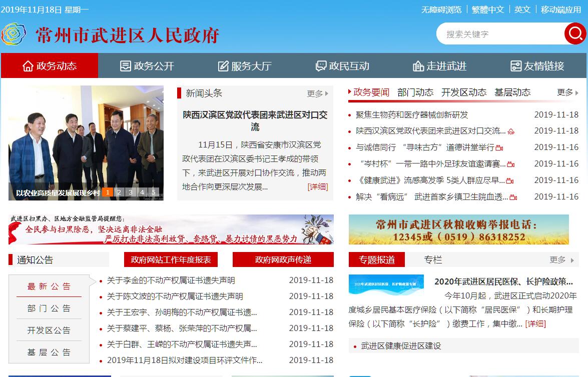The image size is (588, 377).
Task: Click the edit pencil icon beside 服务大厅
Action: (223, 66)
